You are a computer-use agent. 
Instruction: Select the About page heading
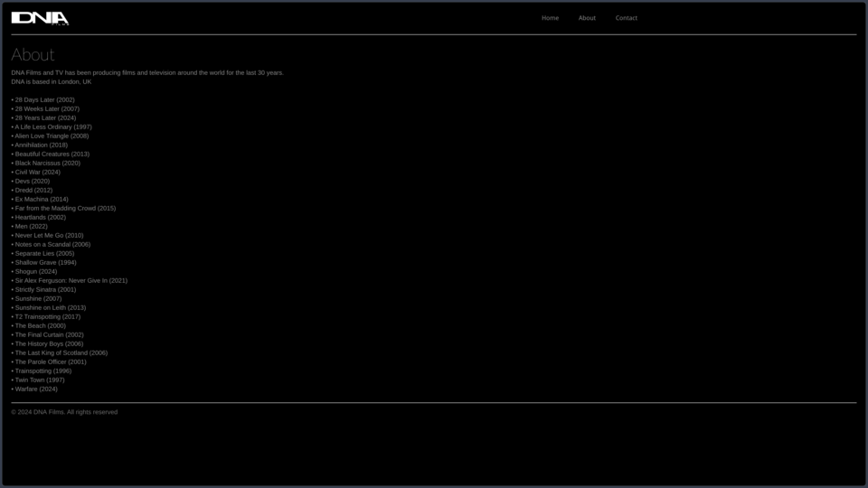[33, 54]
